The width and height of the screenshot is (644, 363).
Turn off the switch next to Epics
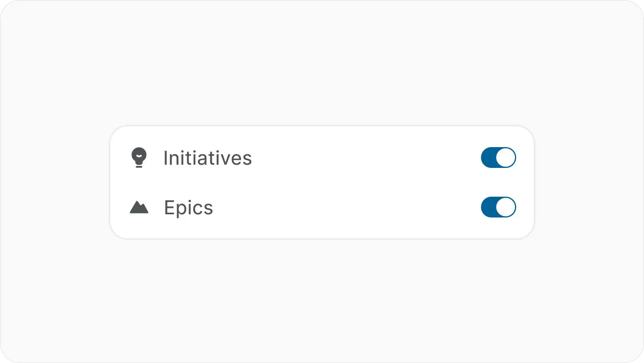[498, 207]
